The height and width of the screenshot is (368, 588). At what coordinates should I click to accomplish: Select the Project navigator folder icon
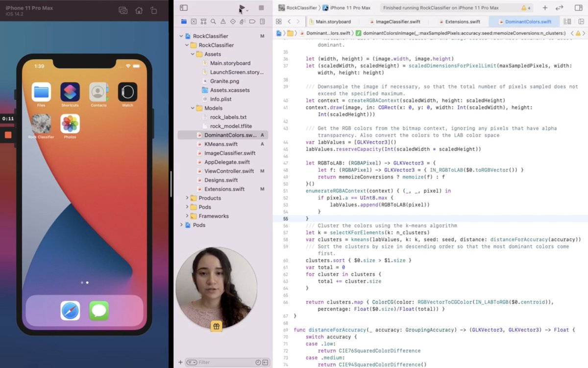pyautogui.click(x=184, y=22)
